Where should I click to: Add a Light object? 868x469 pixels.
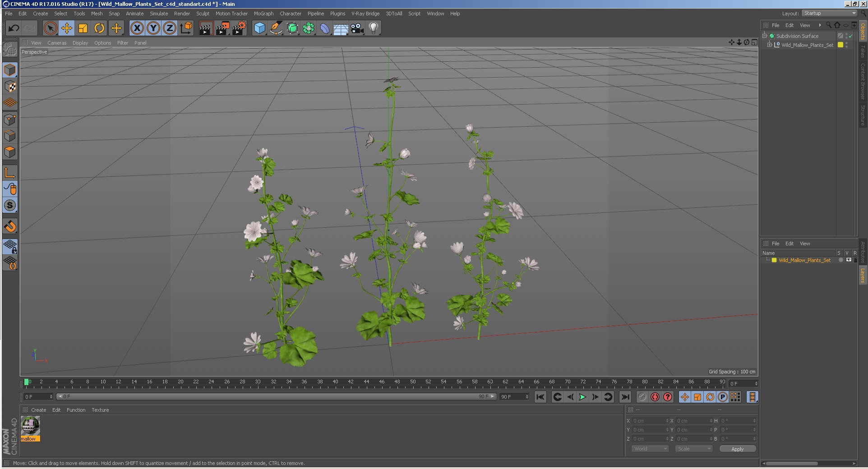[x=374, y=28]
